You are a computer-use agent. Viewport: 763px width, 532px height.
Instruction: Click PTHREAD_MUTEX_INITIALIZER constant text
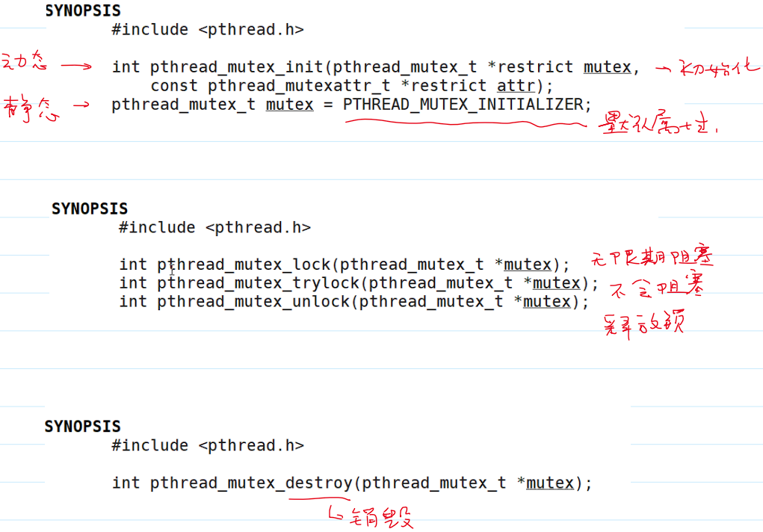[463, 105]
